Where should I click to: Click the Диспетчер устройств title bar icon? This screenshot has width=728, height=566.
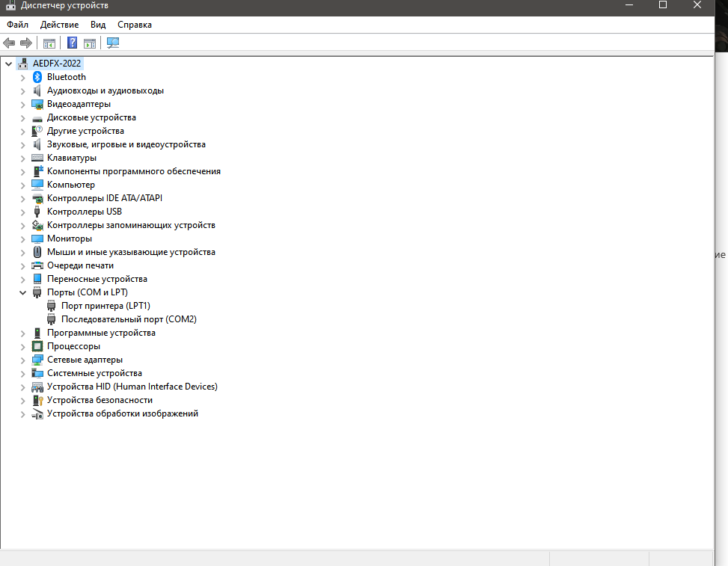[10, 5]
